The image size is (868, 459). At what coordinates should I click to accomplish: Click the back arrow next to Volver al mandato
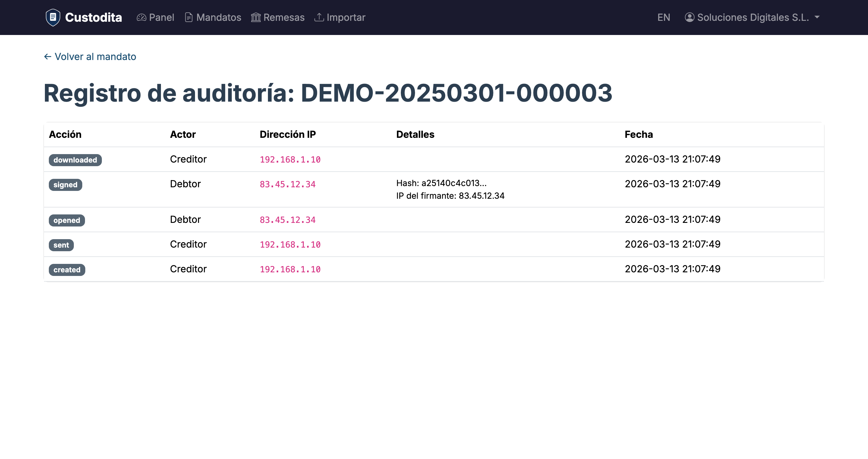coord(47,56)
